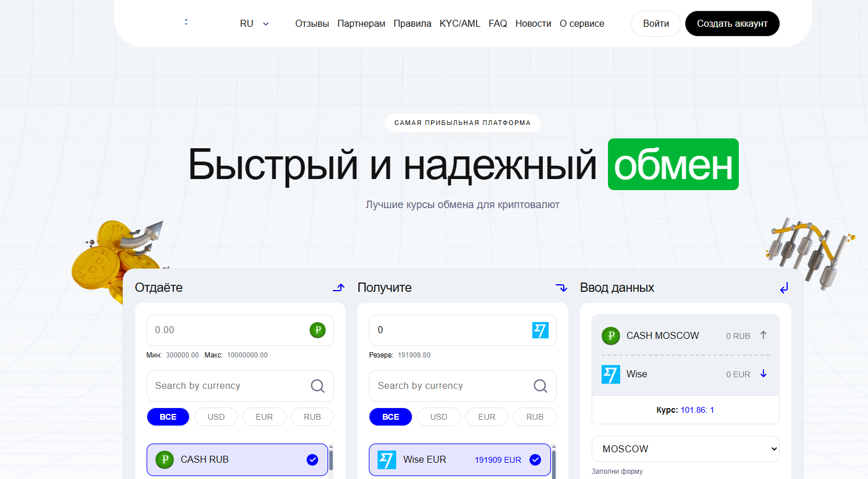Select the Wise EUR currency option
Screen dimensions: 868x479
pos(460,460)
